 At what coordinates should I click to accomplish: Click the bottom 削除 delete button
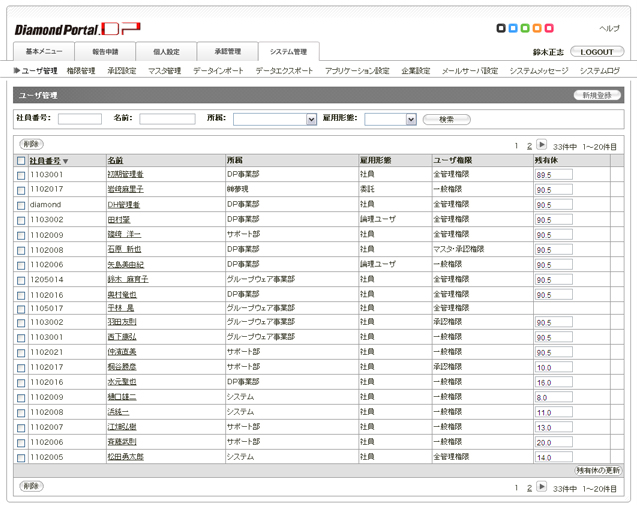[31, 486]
